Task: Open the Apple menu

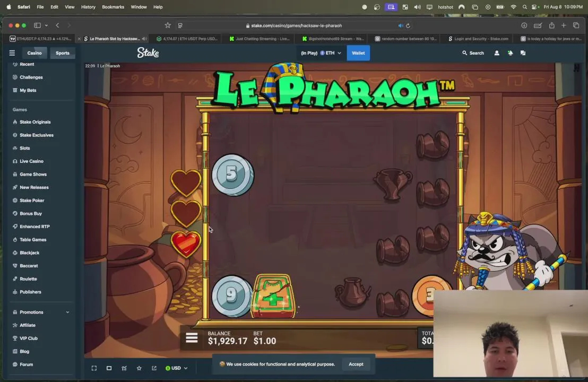Action: point(8,7)
